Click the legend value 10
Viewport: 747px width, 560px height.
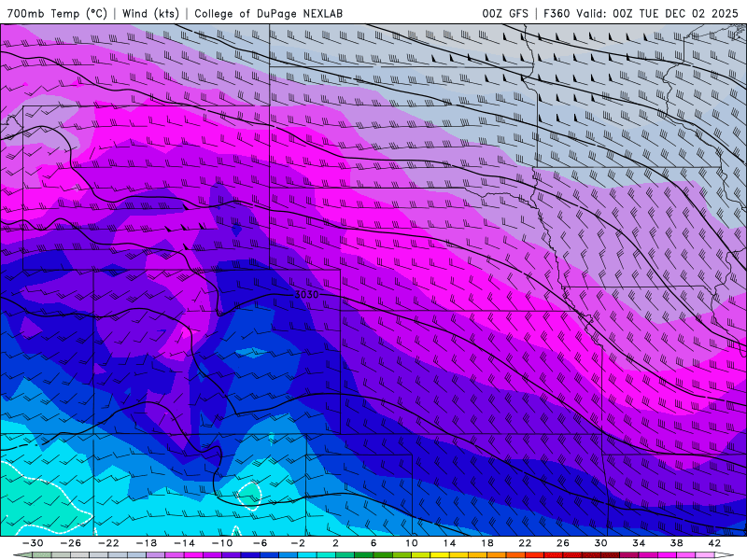click(411, 543)
